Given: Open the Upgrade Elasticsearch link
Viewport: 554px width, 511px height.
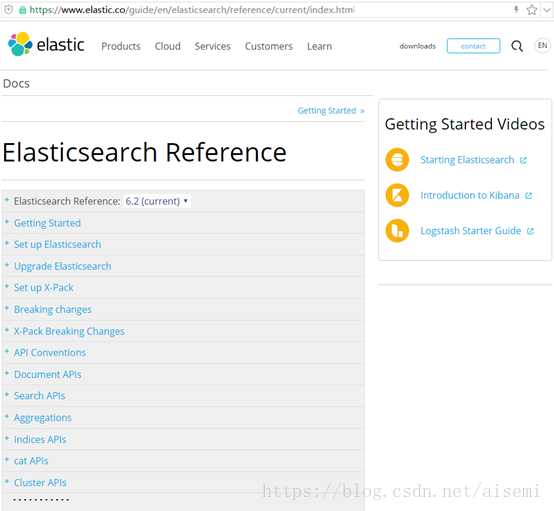Looking at the screenshot, I should (x=63, y=266).
